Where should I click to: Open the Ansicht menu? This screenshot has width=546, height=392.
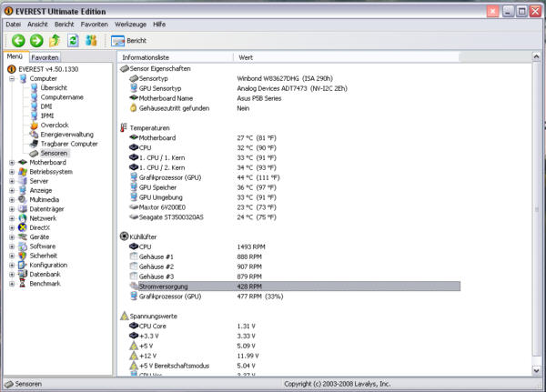pos(37,25)
